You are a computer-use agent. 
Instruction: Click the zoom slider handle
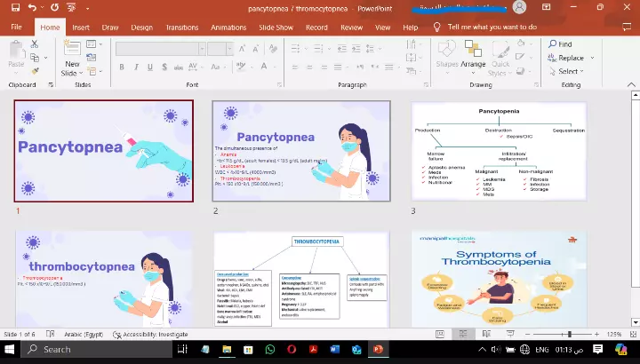(570, 334)
